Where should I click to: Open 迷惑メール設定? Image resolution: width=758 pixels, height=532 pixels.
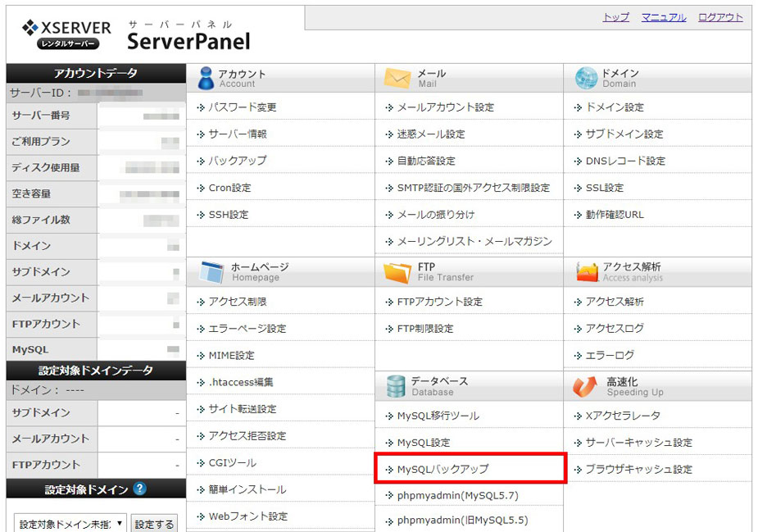pos(431,134)
